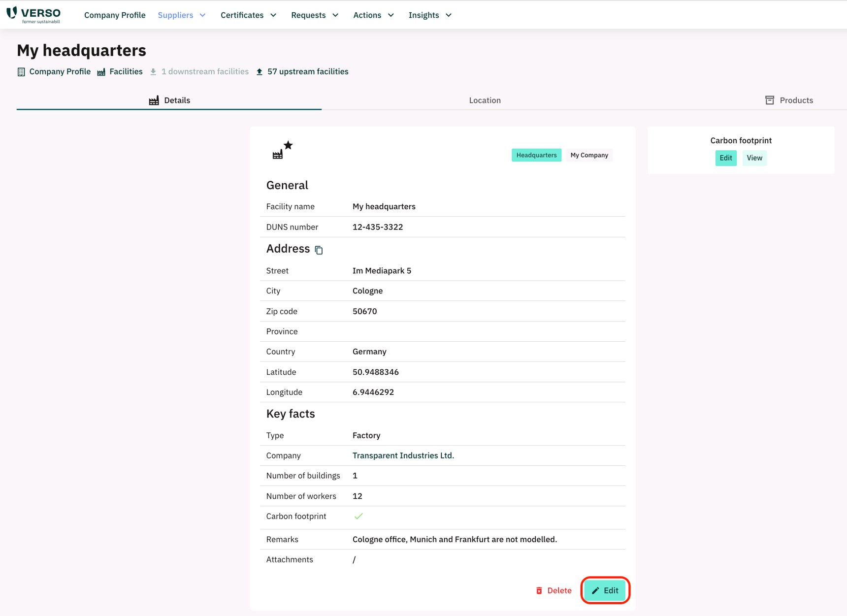Viewport: 847px width, 616px height.
Task: Click the downstream facilities arrow icon
Action: 153,72
